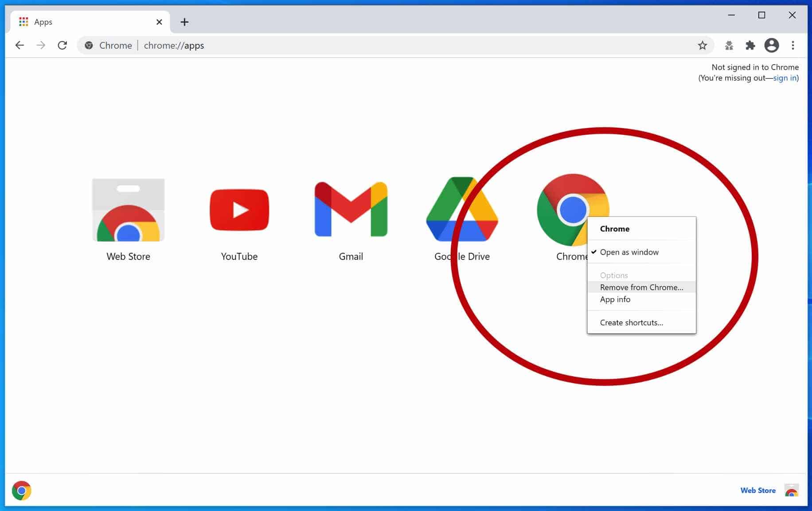Click the YouTube label under its icon
This screenshot has width=812, height=511.
tap(239, 256)
